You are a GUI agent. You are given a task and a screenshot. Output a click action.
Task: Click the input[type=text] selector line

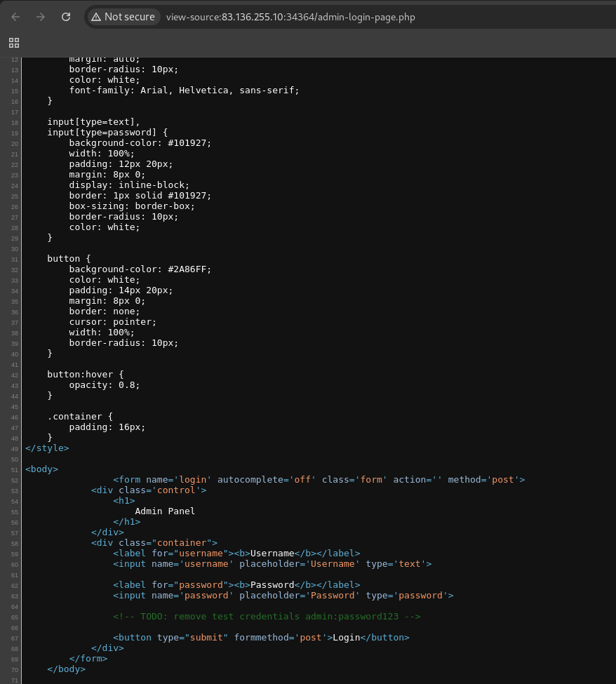click(93, 122)
